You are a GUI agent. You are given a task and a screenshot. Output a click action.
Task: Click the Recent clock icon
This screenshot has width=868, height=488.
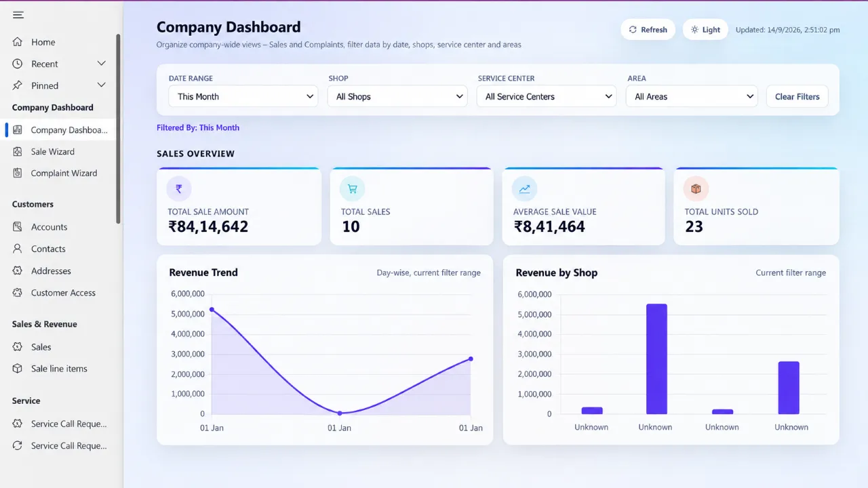coord(18,64)
